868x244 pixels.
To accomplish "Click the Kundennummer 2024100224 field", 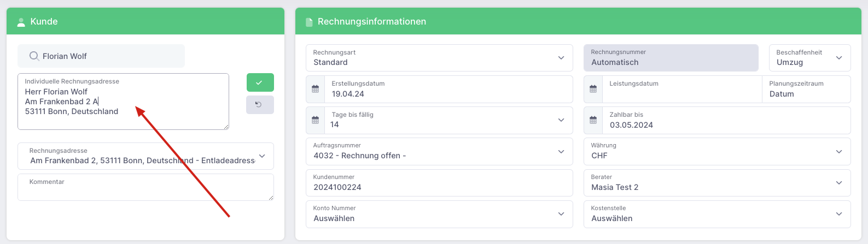I will (439, 183).
